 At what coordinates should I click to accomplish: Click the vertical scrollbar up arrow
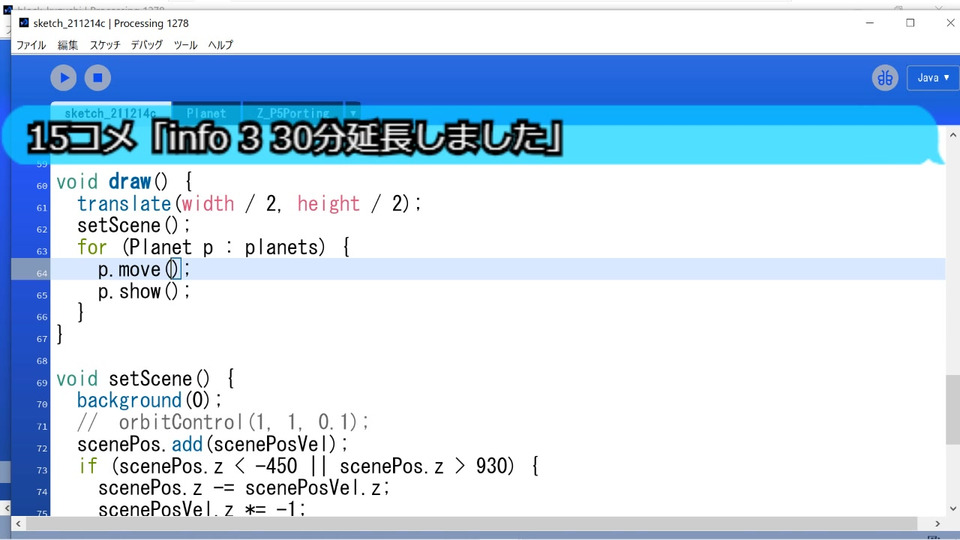click(x=953, y=135)
